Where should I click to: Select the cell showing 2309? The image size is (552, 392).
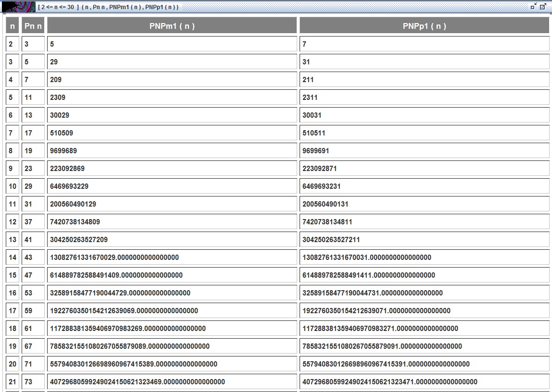tap(172, 98)
